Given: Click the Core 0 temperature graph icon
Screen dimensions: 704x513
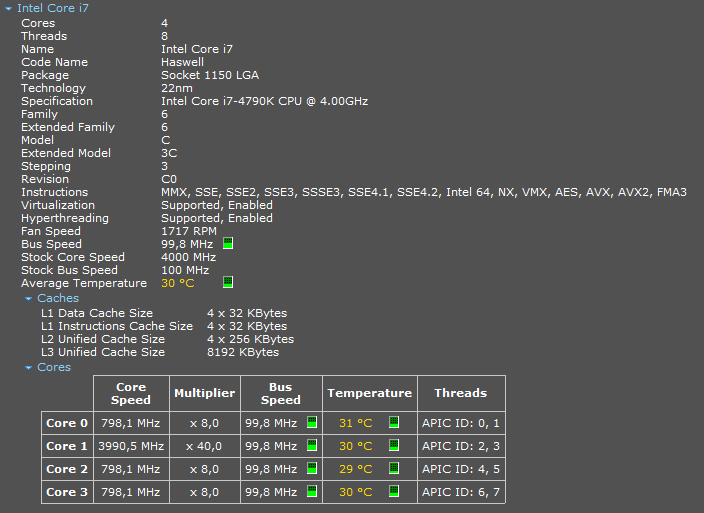Looking at the screenshot, I should [394, 422].
